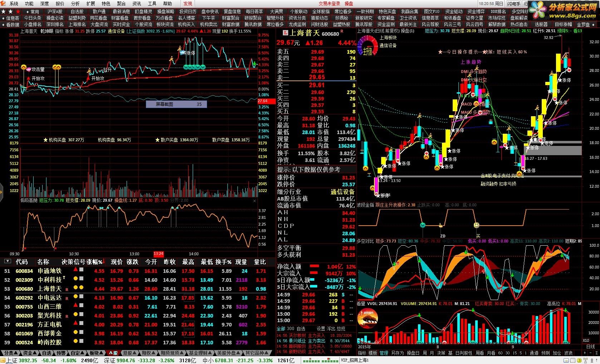Click the X10 scale label on the volume chart
The height and width of the screenshot is (364, 600).
pos(586,340)
